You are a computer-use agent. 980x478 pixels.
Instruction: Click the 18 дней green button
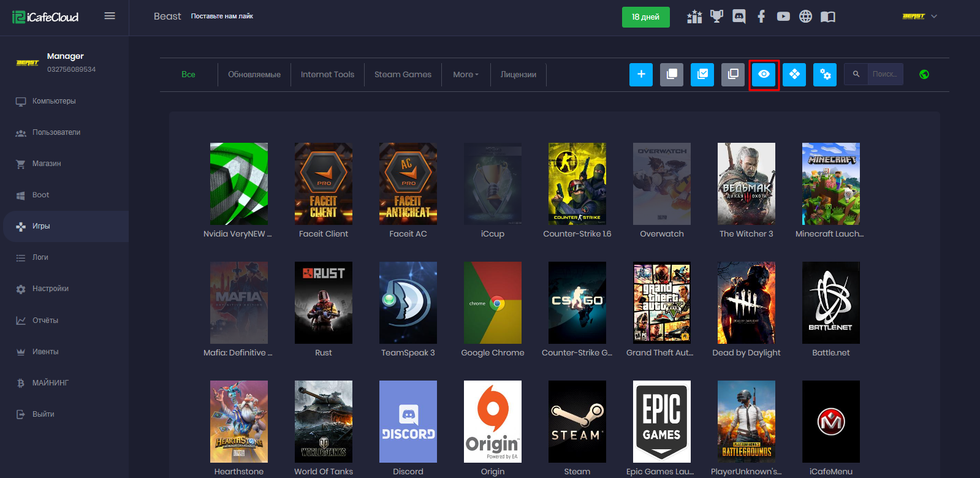click(x=645, y=17)
